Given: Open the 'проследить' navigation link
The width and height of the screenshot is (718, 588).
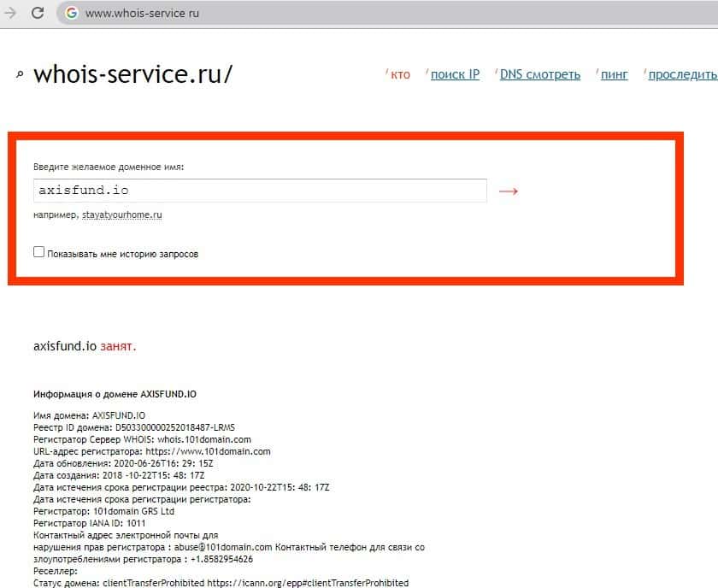Looking at the screenshot, I should (x=683, y=74).
